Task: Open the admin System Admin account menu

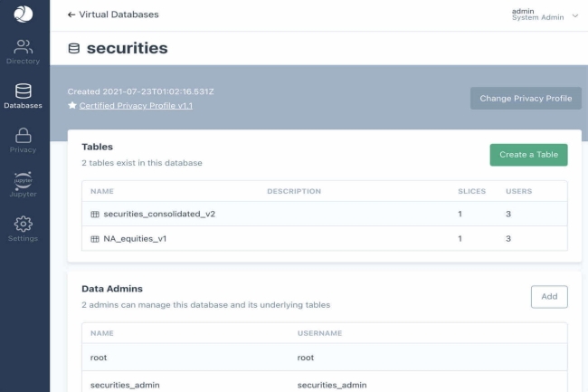Action: click(537, 14)
